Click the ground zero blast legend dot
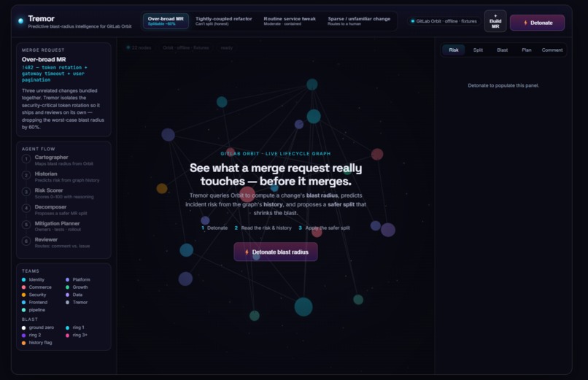 point(23,327)
